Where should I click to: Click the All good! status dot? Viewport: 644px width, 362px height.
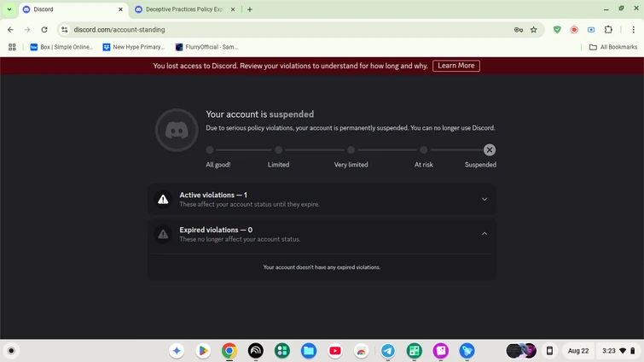[x=210, y=150]
